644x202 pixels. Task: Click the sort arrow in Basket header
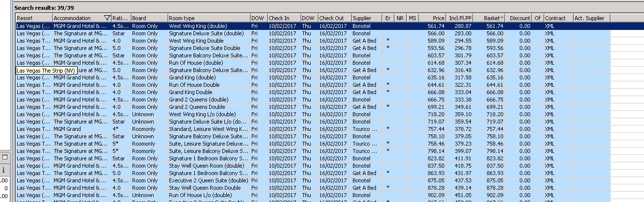[x=502, y=19]
